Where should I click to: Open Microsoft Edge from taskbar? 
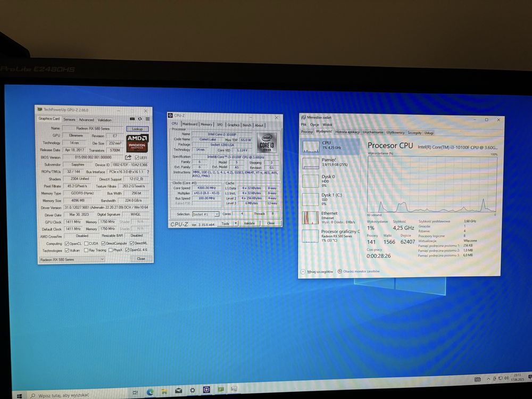click(x=150, y=392)
